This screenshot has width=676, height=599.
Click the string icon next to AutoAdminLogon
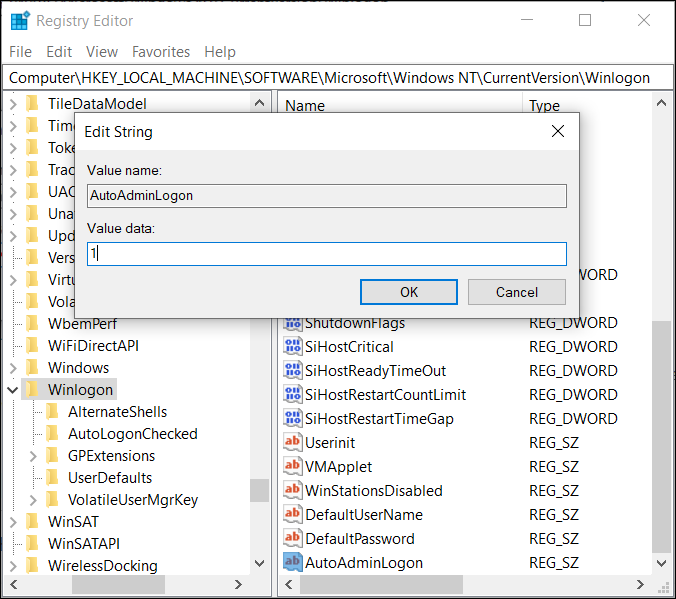(293, 563)
